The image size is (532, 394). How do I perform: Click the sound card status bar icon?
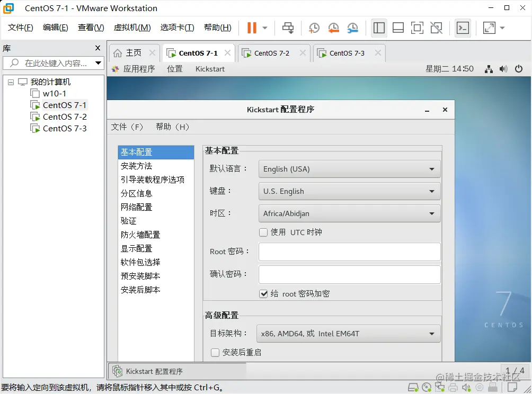(466, 387)
